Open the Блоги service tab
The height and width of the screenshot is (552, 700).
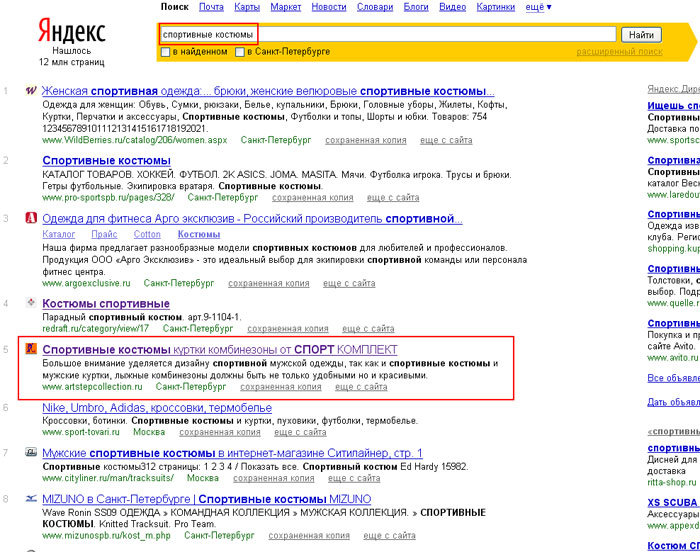click(x=416, y=7)
